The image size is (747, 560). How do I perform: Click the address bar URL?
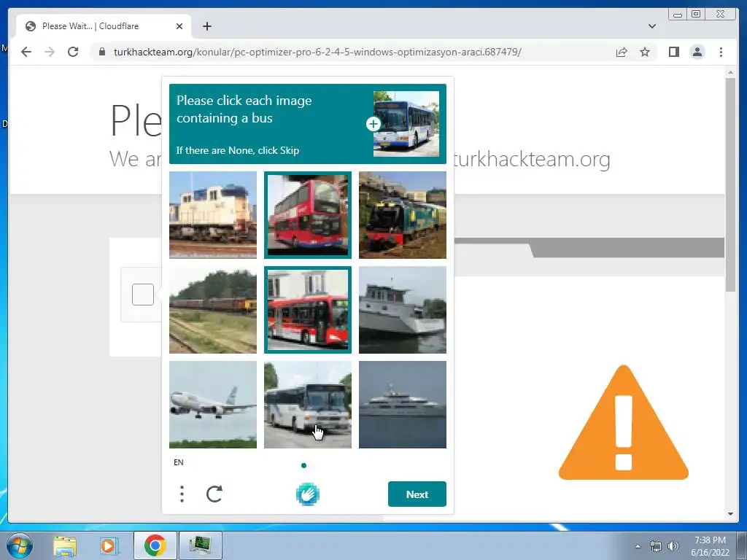coord(317,52)
